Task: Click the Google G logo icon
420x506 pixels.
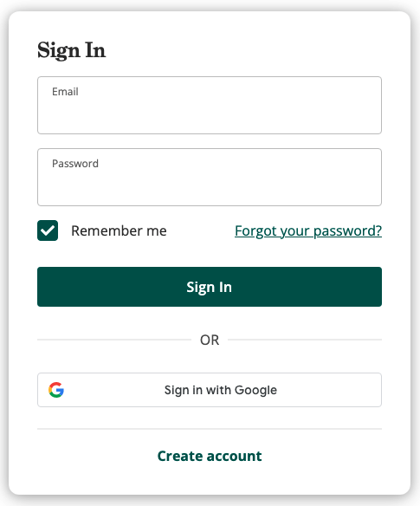Action: pos(56,390)
